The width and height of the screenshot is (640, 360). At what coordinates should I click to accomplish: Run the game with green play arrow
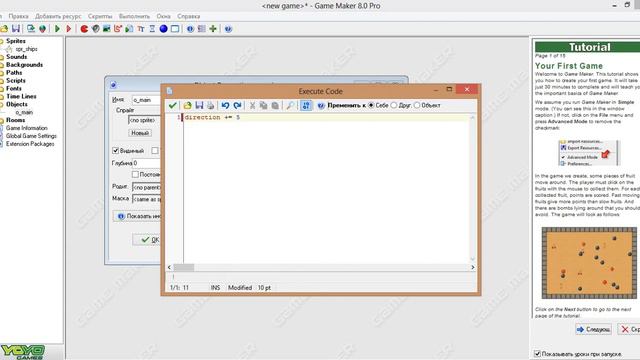(57, 29)
